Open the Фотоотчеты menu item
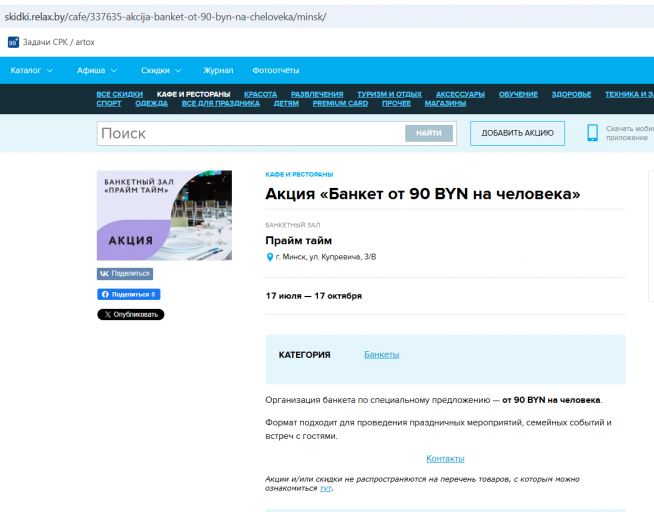This screenshot has height=512, width=654. point(276,70)
